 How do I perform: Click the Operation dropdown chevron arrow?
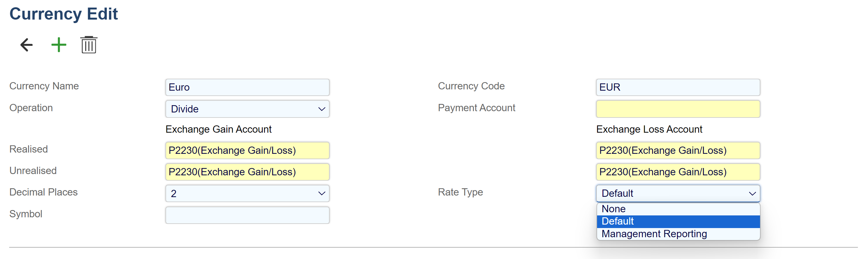[x=321, y=109]
